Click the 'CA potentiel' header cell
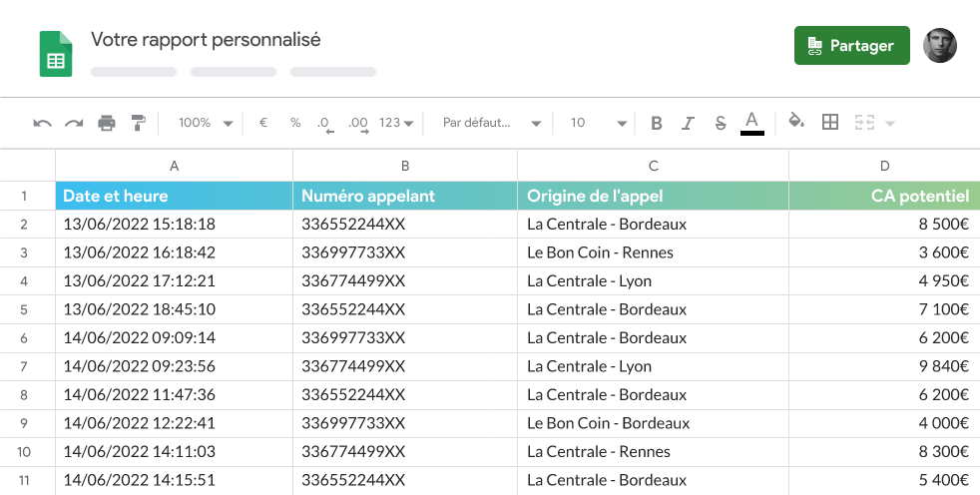The image size is (980, 495). coord(884,196)
